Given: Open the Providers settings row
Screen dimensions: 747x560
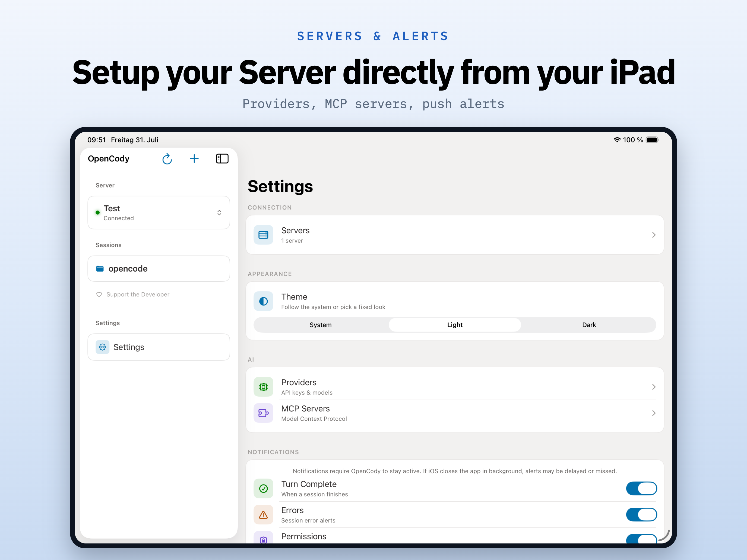Looking at the screenshot, I should 455,387.
